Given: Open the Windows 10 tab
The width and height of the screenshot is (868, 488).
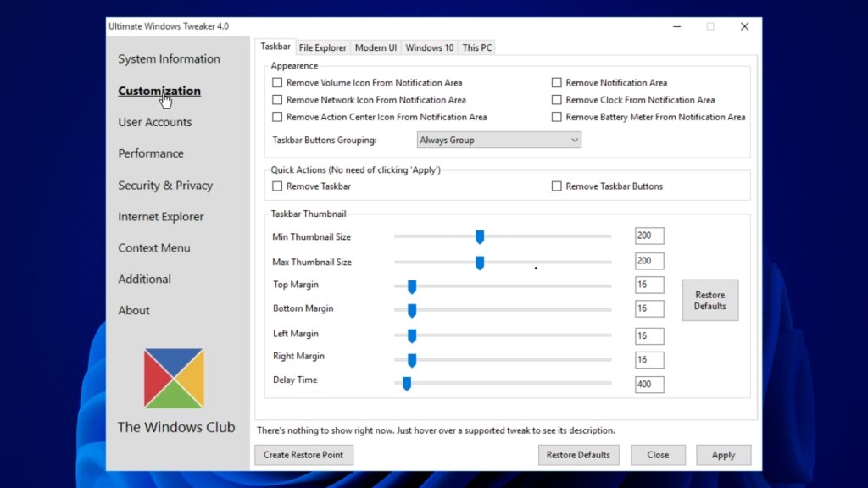Looking at the screenshot, I should point(429,47).
